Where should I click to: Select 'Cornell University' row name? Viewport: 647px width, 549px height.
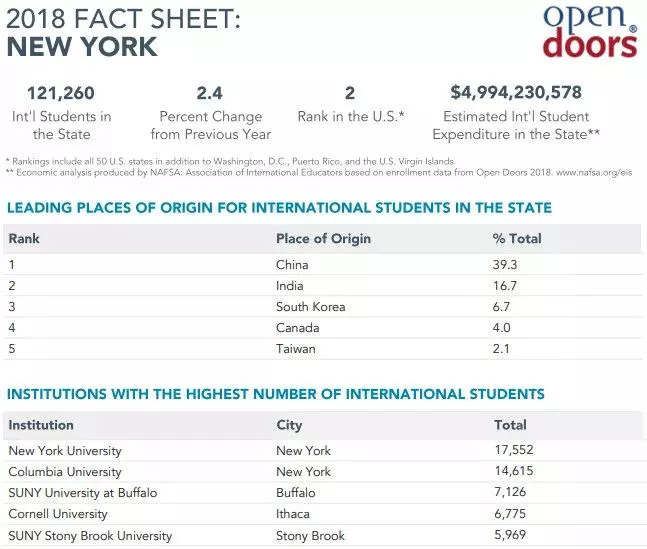pos(58,514)
